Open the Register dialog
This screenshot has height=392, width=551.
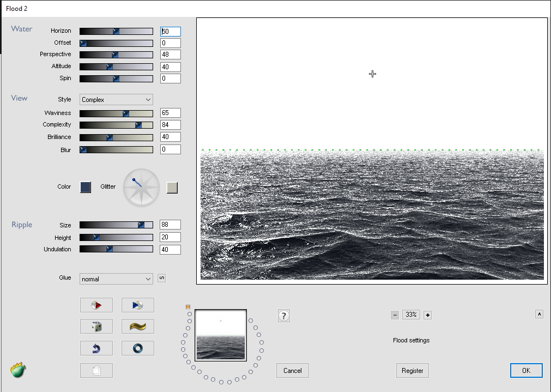(412, 370)
